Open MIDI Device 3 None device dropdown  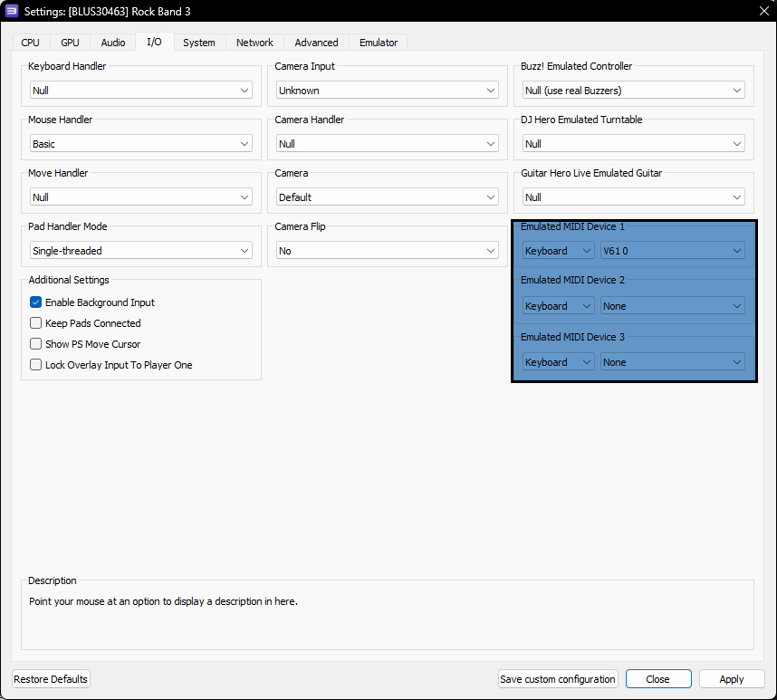pos(673,362)
